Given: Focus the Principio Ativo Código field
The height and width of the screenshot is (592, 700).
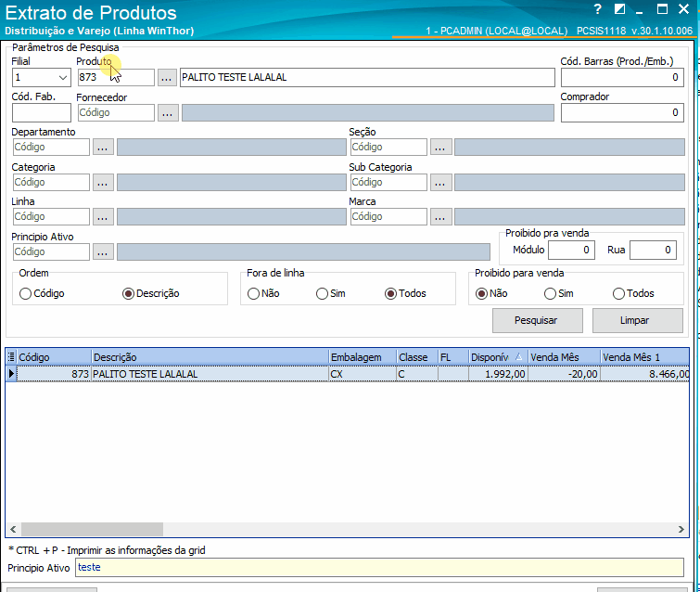Looking at the screenshot, I should click(x=51, y=252).
